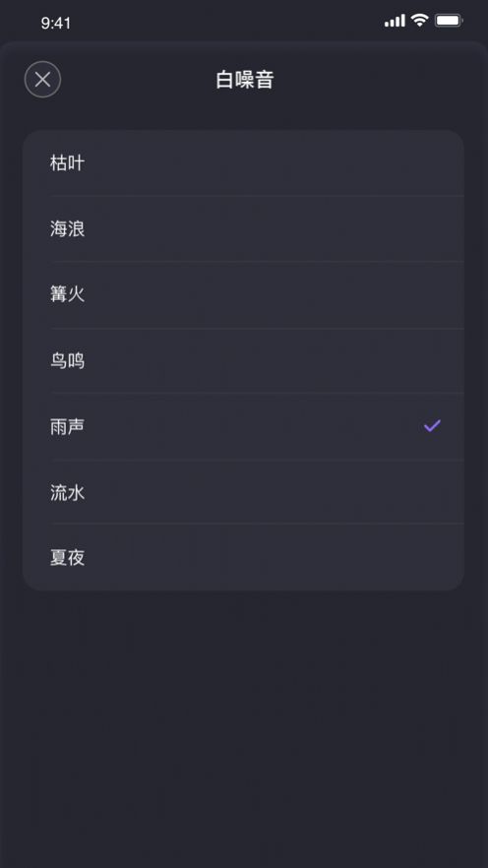Tap the 雨声 row label
Image resolution: width=488 pixels, height=868 pixels.
tap(68, 427)
